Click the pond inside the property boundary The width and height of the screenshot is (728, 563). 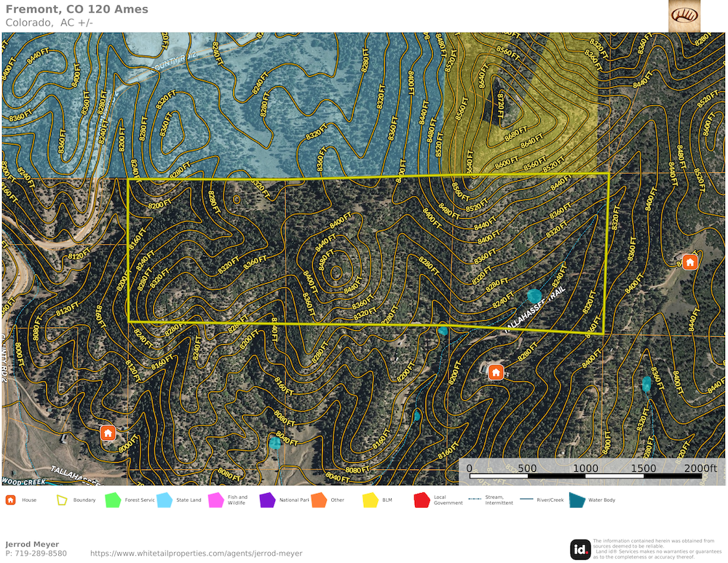(534, 296)
